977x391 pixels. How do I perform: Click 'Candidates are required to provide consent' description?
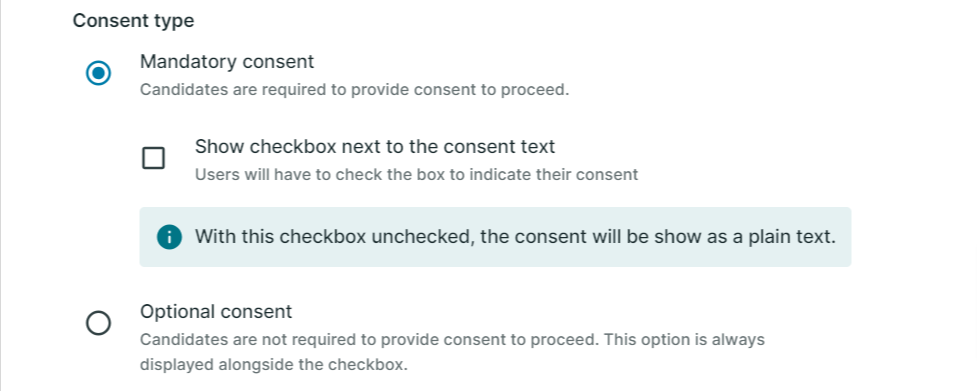click(355, 90)
